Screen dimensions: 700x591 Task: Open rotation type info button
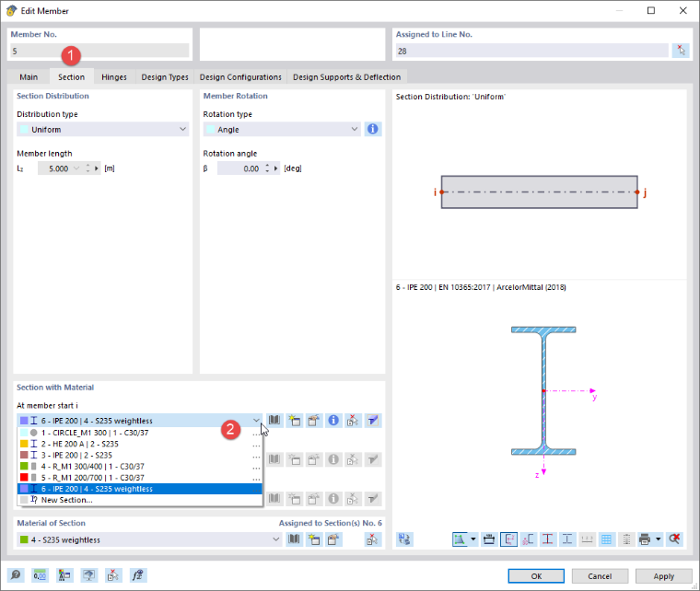(373, 130)
